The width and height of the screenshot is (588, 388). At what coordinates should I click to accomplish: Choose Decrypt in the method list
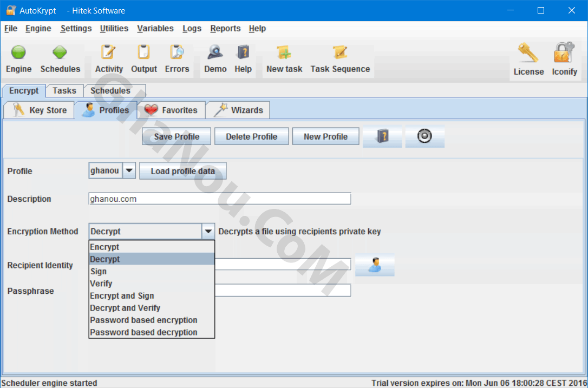(152, 259)
